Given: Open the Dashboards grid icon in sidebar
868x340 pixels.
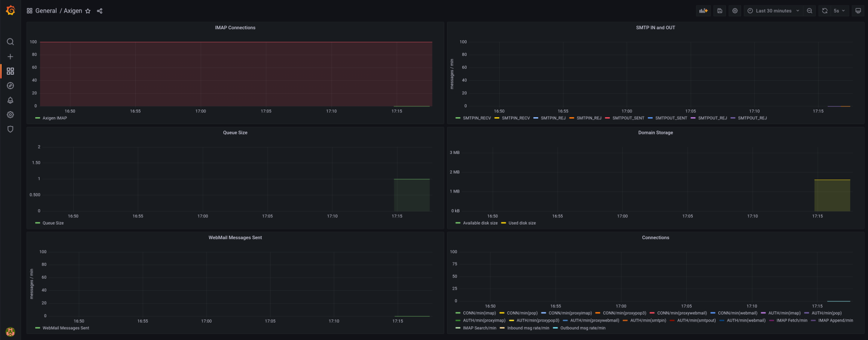Looking at the screenshot, I should (10, 71).
